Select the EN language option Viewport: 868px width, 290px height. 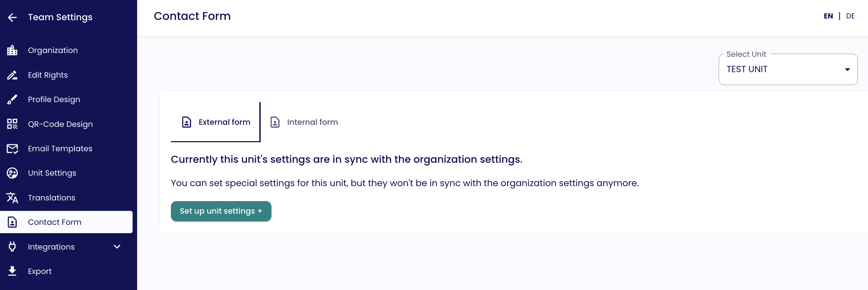tap(828, 16)
